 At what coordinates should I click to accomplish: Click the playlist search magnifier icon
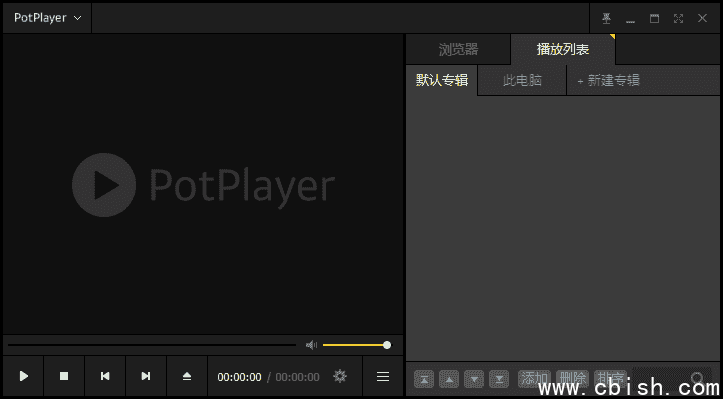[x=698, y=379]
